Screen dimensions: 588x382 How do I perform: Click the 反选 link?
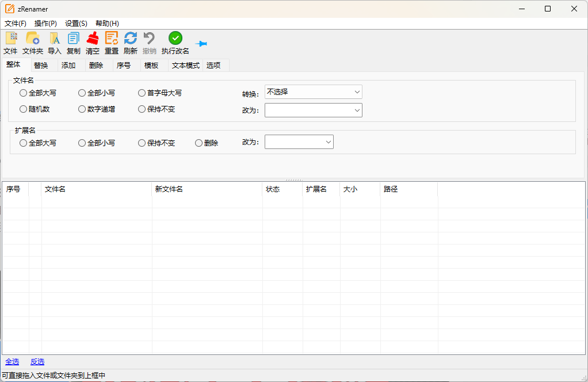coord(37,362)
